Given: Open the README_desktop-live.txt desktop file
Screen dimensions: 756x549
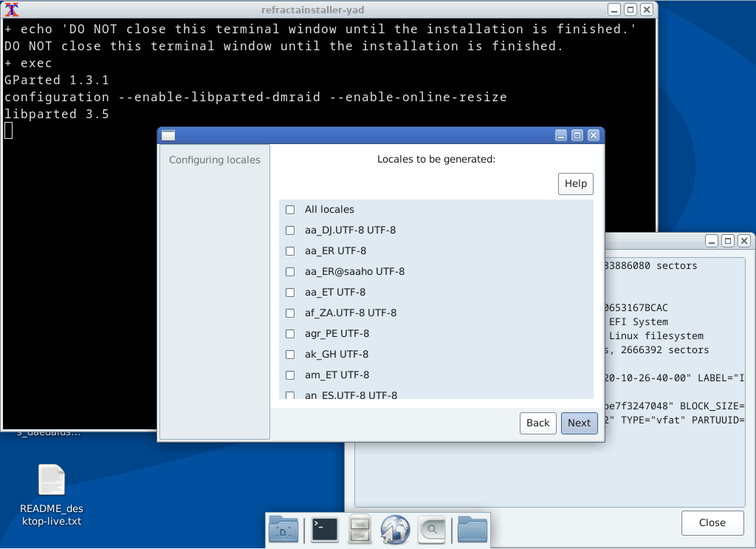Looking at the screenshot, I should click(x=52, y=481).
